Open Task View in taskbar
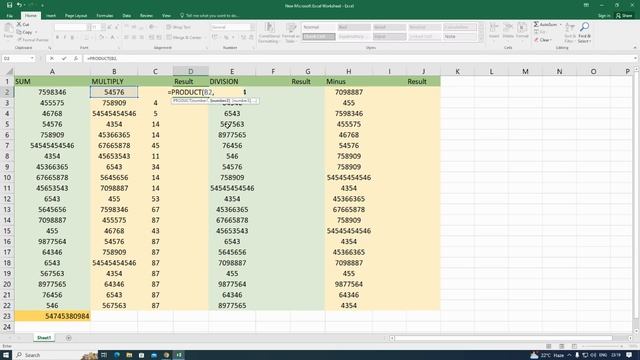 104,355
